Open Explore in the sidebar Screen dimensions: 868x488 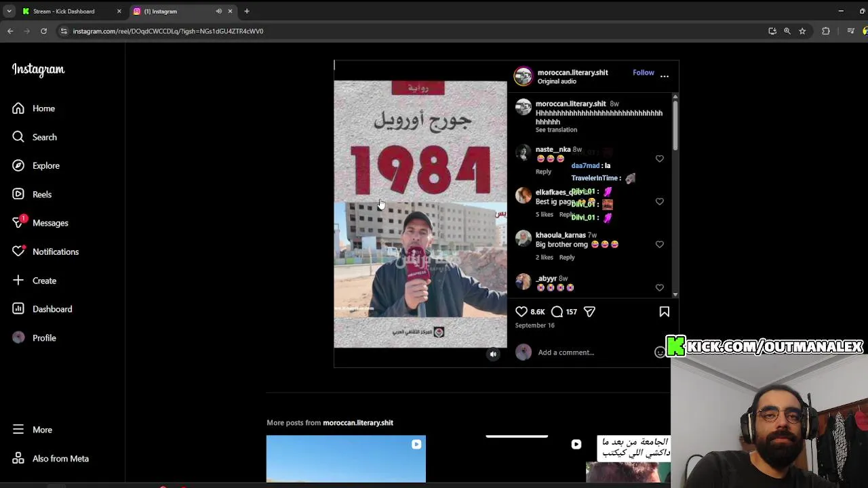click(46, 165)
